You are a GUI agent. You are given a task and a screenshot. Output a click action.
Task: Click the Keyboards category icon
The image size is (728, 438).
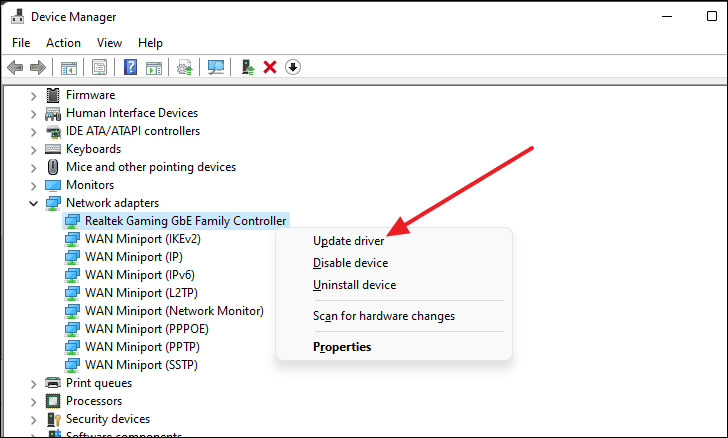point(53,149)
